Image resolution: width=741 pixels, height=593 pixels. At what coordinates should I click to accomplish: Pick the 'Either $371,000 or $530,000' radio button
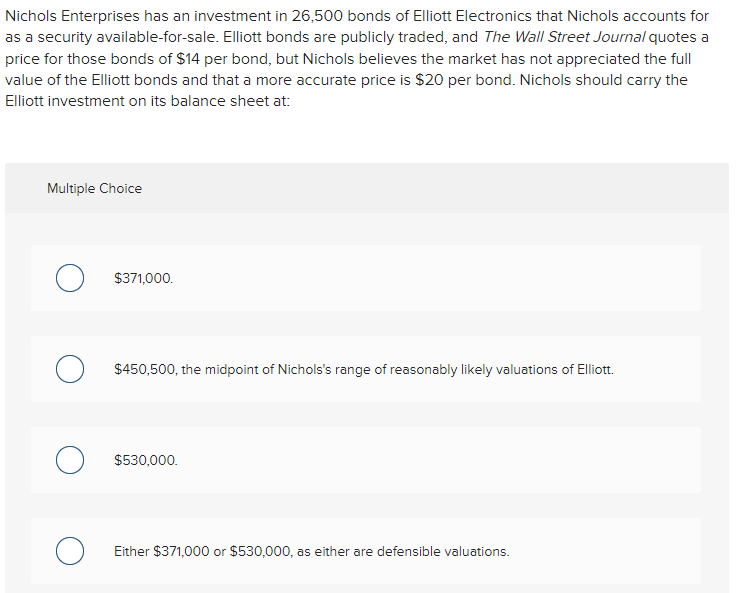(70, 551)
